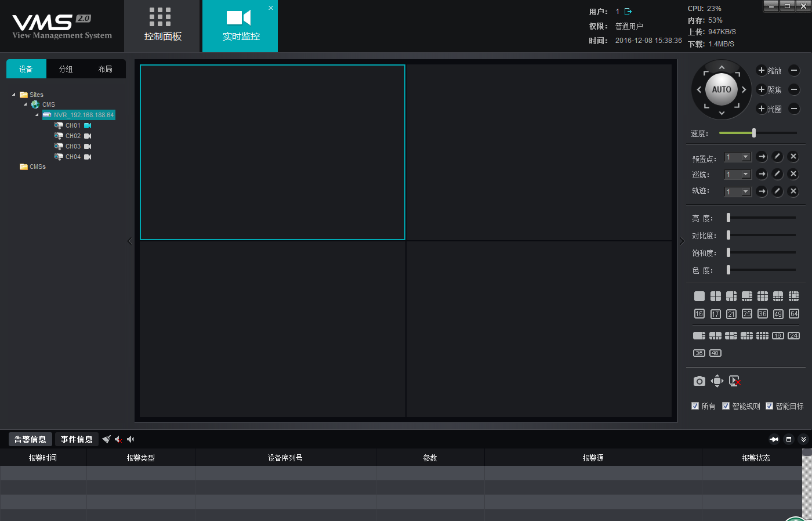Toggle CH02 camera stream icon

click(88, 136)
